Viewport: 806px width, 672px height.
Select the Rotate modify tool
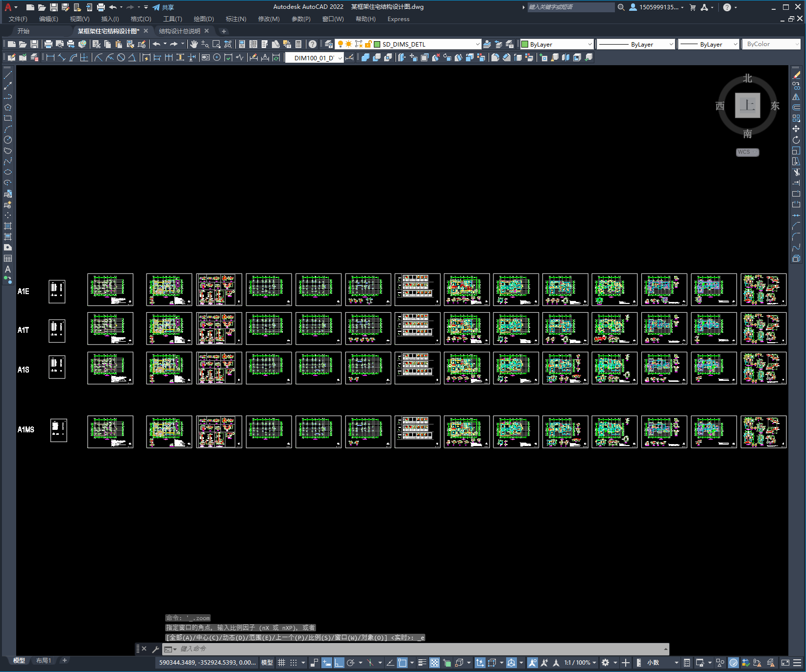click(796, 140)
